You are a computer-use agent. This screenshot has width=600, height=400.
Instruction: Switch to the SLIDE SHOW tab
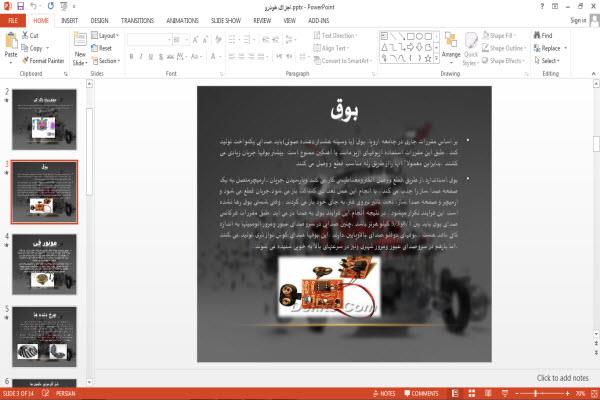pos(226,21)
